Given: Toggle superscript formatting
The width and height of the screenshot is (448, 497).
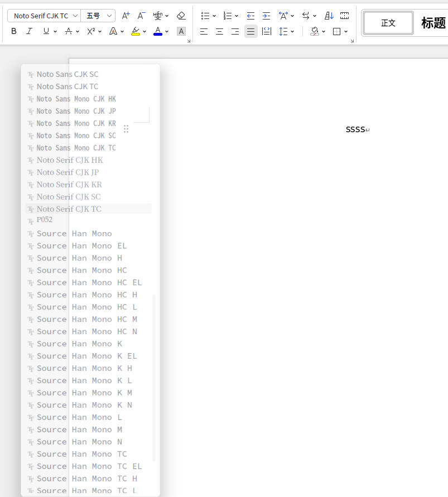Looking at the screenshot, I should click(x=91, y=31).
